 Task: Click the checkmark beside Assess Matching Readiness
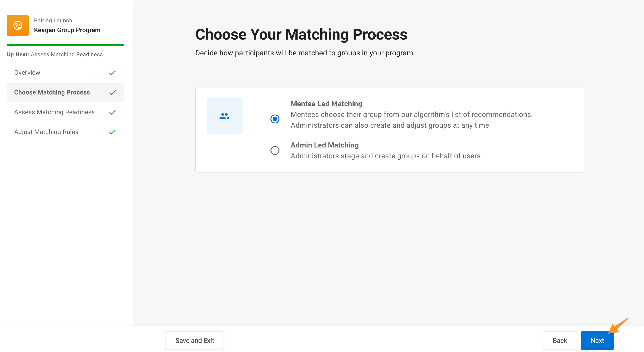(113, 112)
